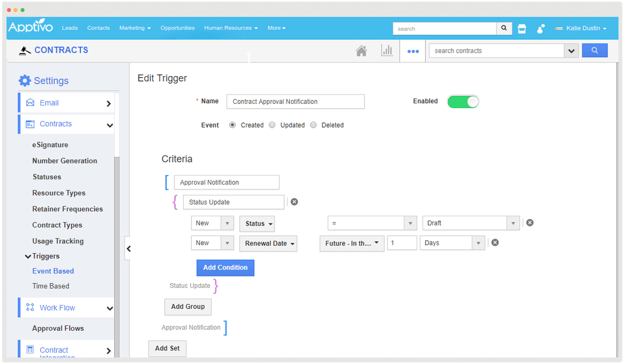The width and height of the screenshot is (625, 364).
Task: Click the home icon in Contracts header
Action: point(361,51)
